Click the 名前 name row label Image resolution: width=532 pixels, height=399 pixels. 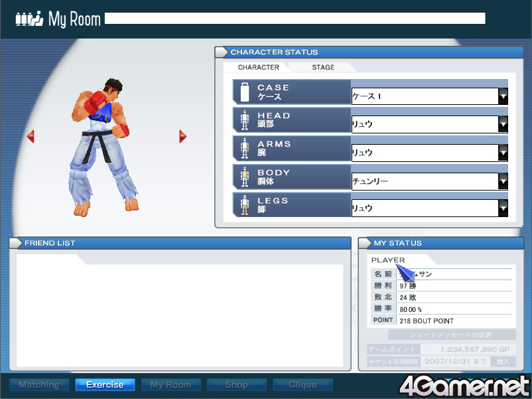coord(383,274)
